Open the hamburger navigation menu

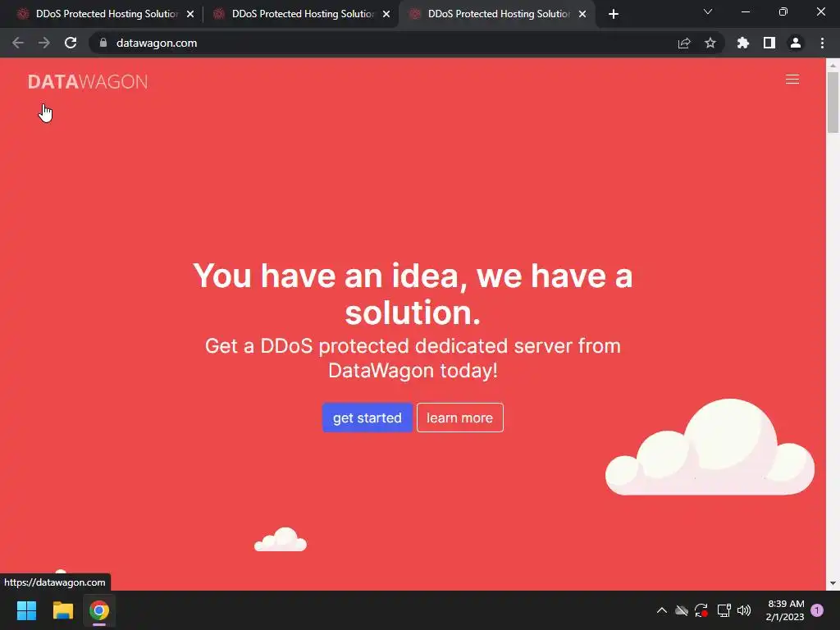click(x=792, y=80)
